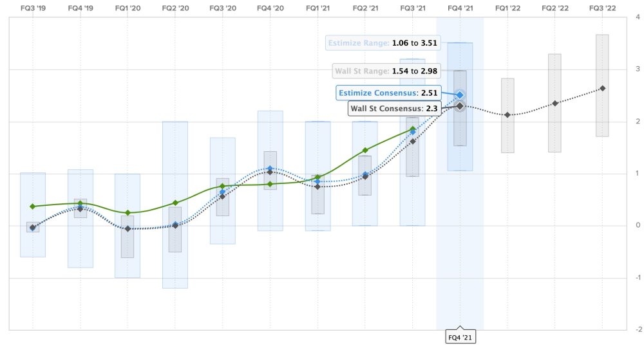Click the FQ4 '21 marker below the chart
The image size is (644, 348).
pos(460,336)
